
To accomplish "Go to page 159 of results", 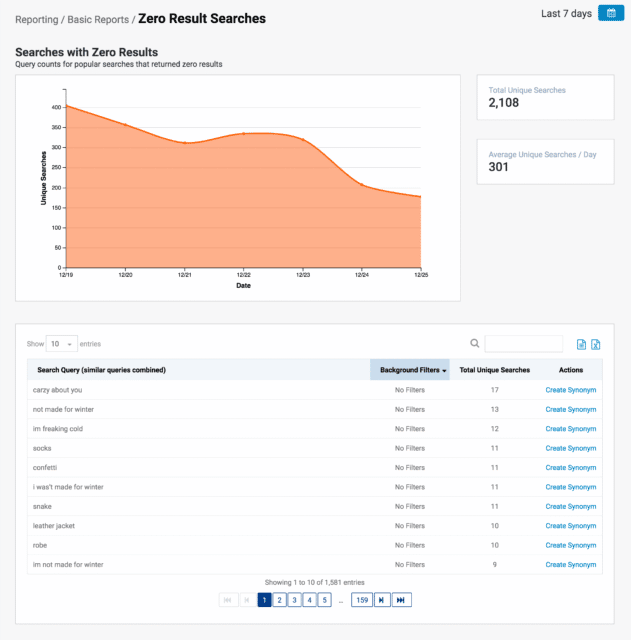I will pyautogui.click(x=362, y=600).
